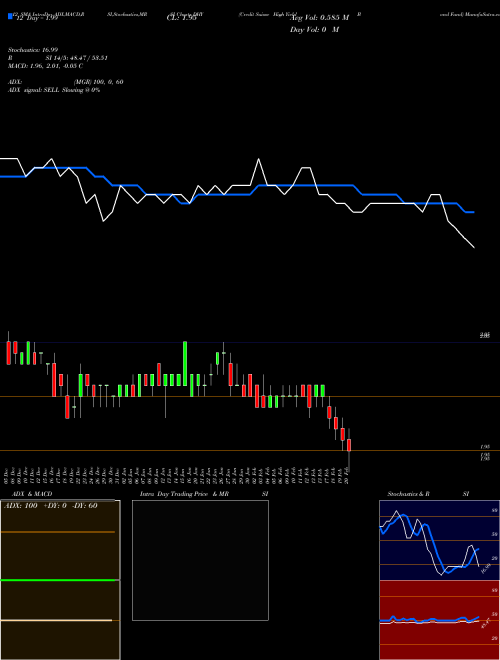Click the 'Day Vol: 0 M' readout
Viewport: 500px width, 660px height.
pyautogui.click(x=314, y=30)
